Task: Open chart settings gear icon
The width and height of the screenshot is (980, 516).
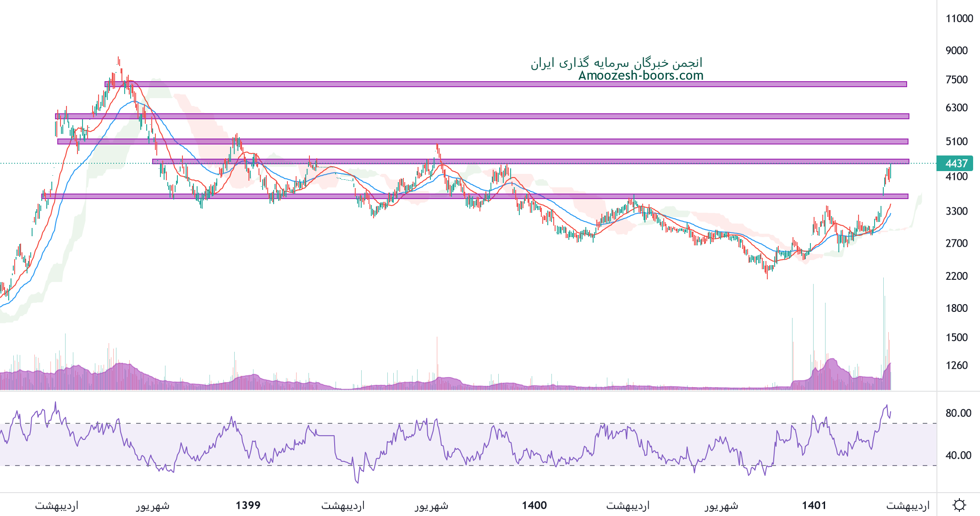Action: (x=959, y=505)
